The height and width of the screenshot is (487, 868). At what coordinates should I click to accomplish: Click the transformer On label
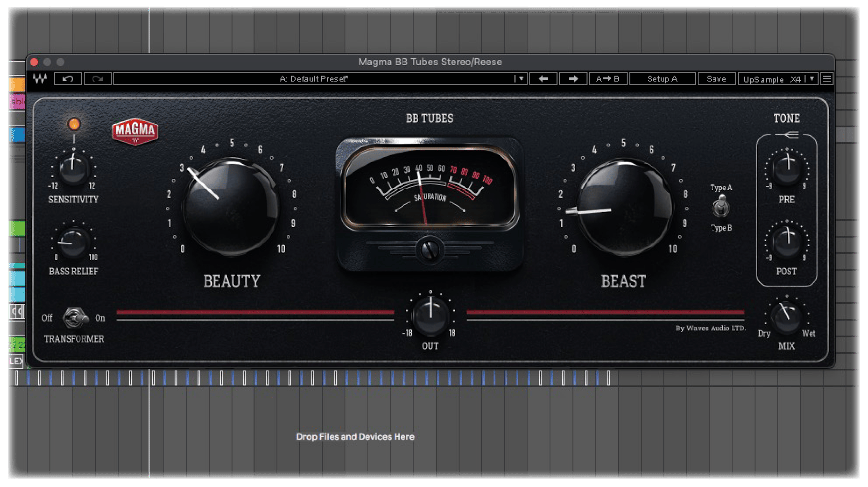tap(100, 318)
